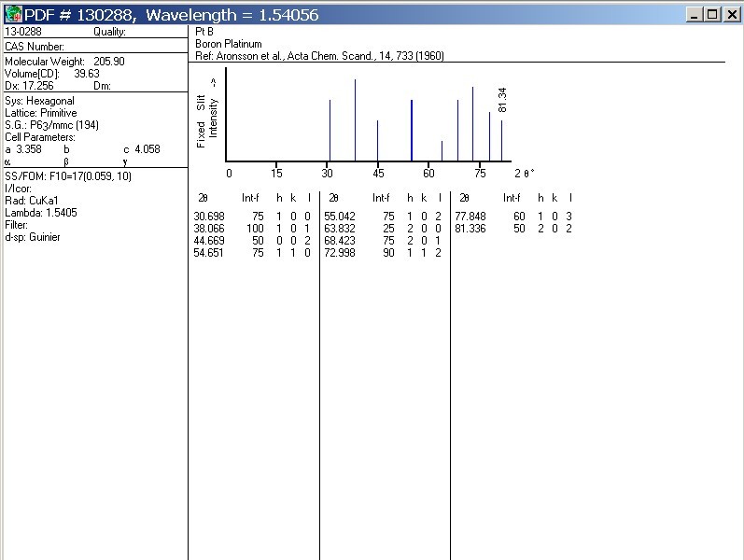Click the card number 13-0288
744x560 pixels.
(23, 32)
